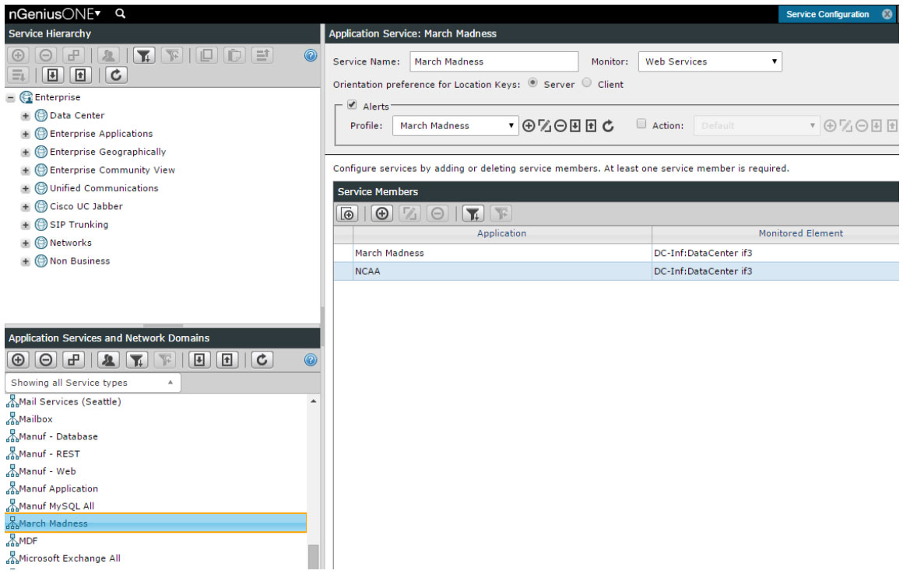
Task: Click the first icon in Service Members toolbar
Action: tap(347, 214)
